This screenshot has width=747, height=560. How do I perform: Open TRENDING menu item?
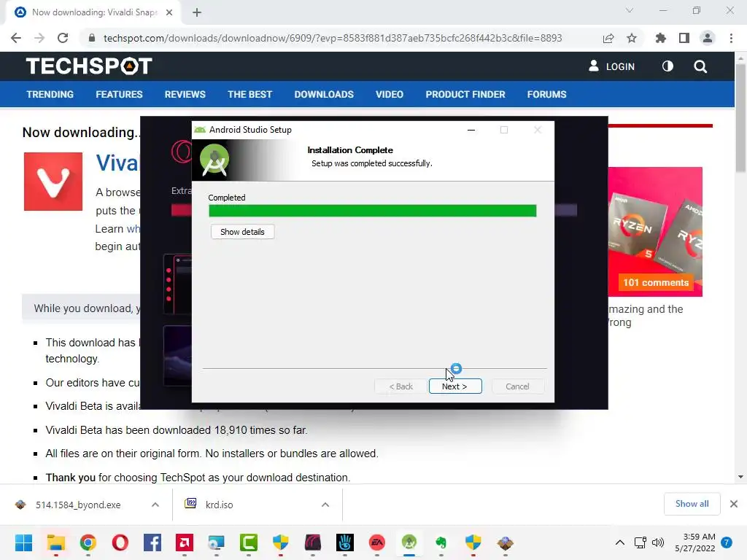[50, 94]
